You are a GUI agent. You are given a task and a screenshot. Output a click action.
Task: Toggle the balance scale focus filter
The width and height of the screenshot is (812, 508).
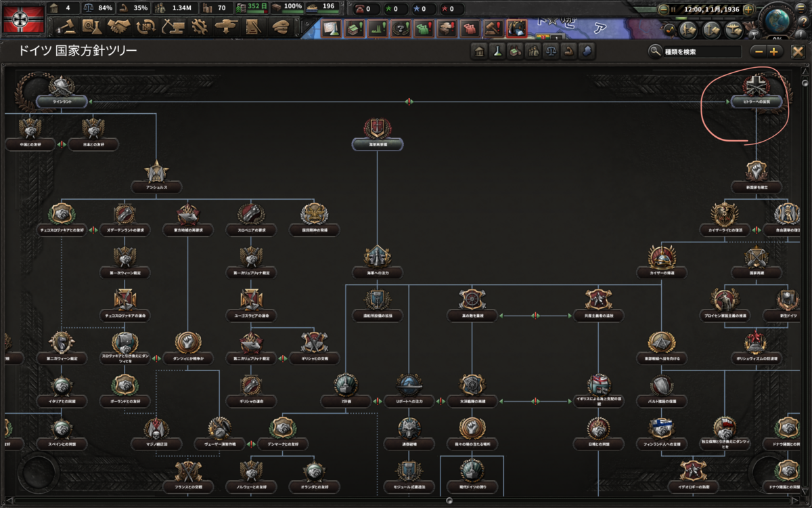coord(552,51)
